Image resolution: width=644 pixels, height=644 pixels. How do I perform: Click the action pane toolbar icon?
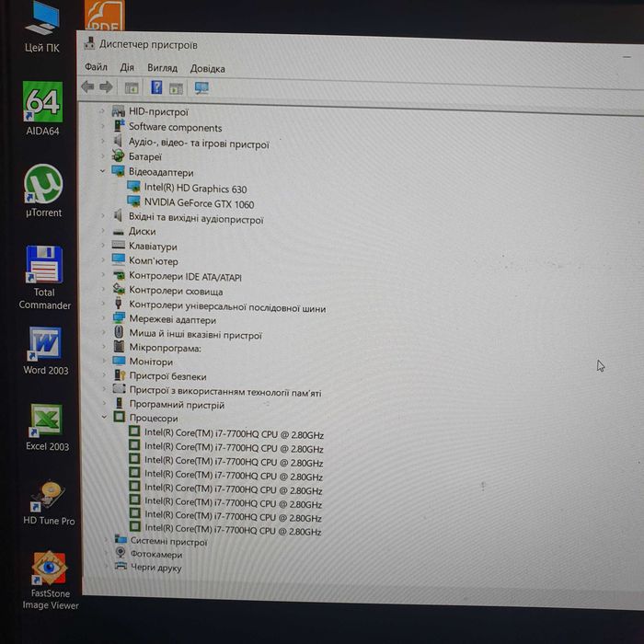[177, 88]
